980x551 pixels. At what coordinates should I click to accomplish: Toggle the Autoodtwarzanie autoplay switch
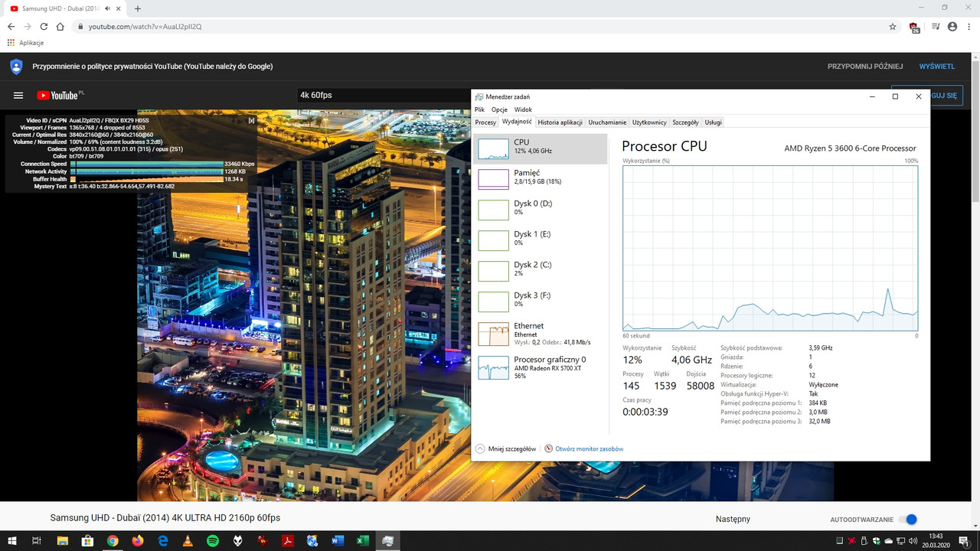tap(907, 520)
